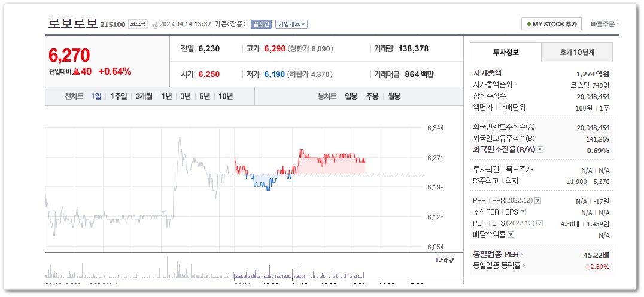The height and width of the screenshot is (297, 644).
Task: Click the 1,274억원 market cap value
Action: tap(593, 74)
